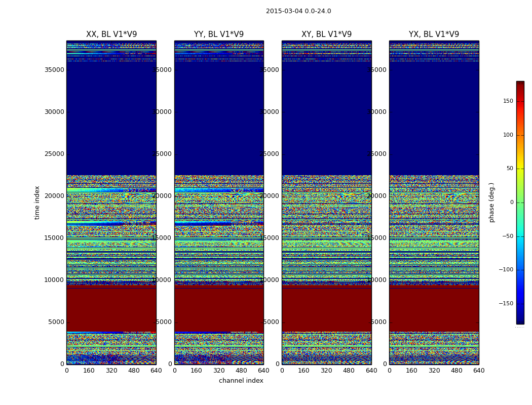The image size is (532, 405).
Task: Click XX panel x-tick "320"
Action: click(111, 371)
